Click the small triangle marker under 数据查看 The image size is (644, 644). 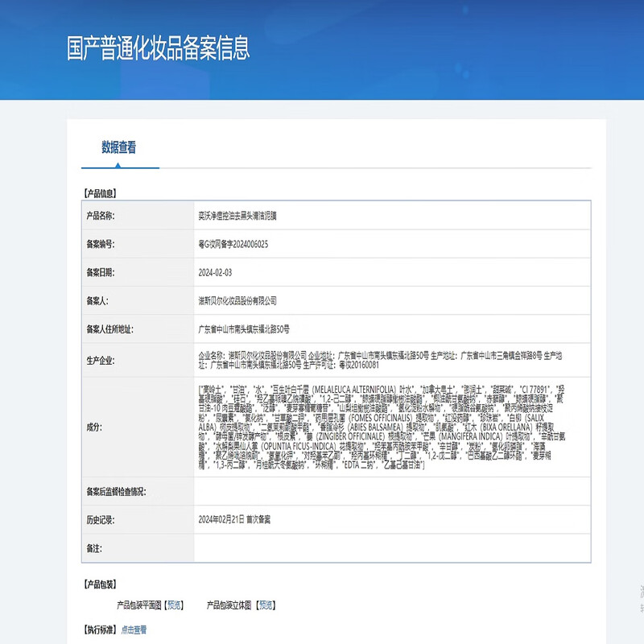coord(118,165)
